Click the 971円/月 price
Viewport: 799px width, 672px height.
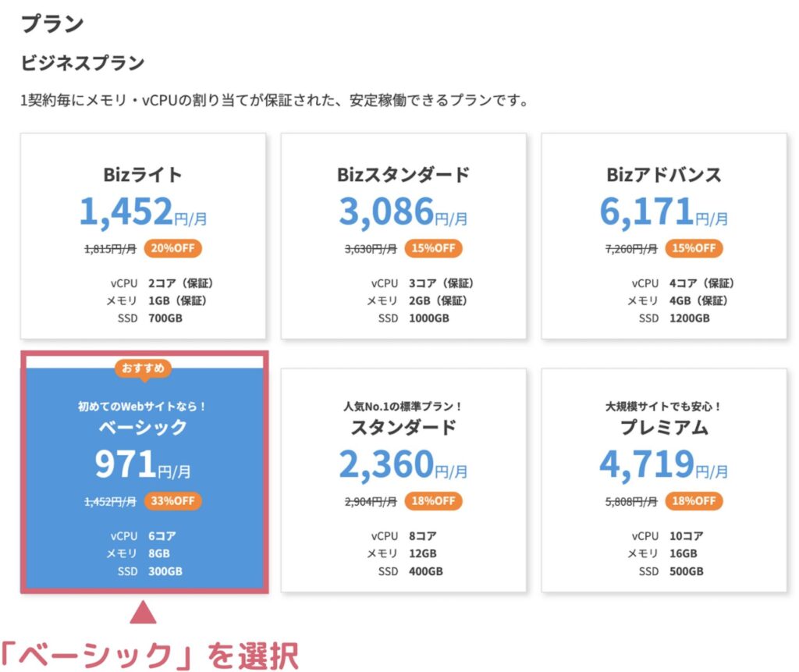[x=144, y=464]
